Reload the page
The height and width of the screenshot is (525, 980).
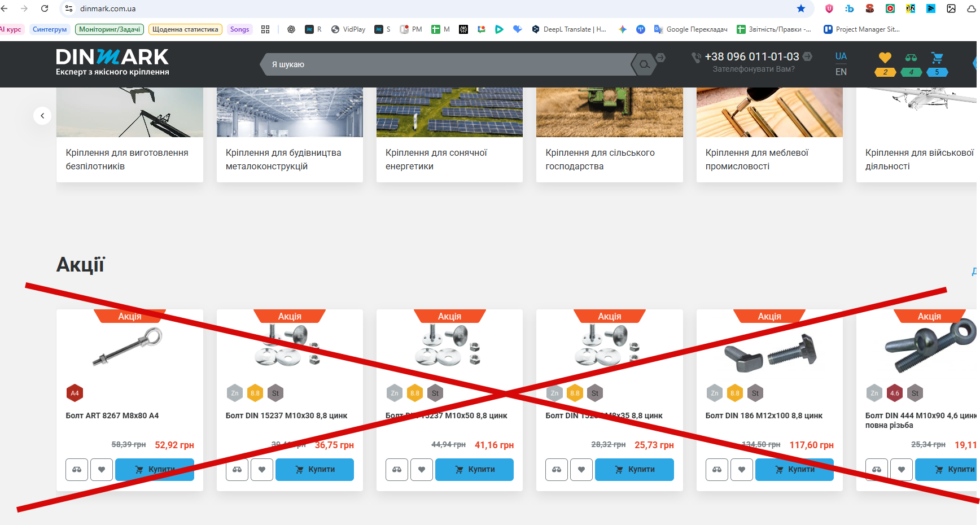click(x=45, y=8)
